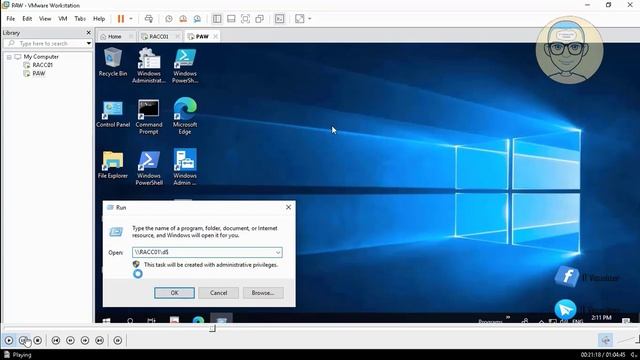Viewport: 640px width, 360px height.
Task: Click Browse... in the Run dialog
Action: pos(262,293)
